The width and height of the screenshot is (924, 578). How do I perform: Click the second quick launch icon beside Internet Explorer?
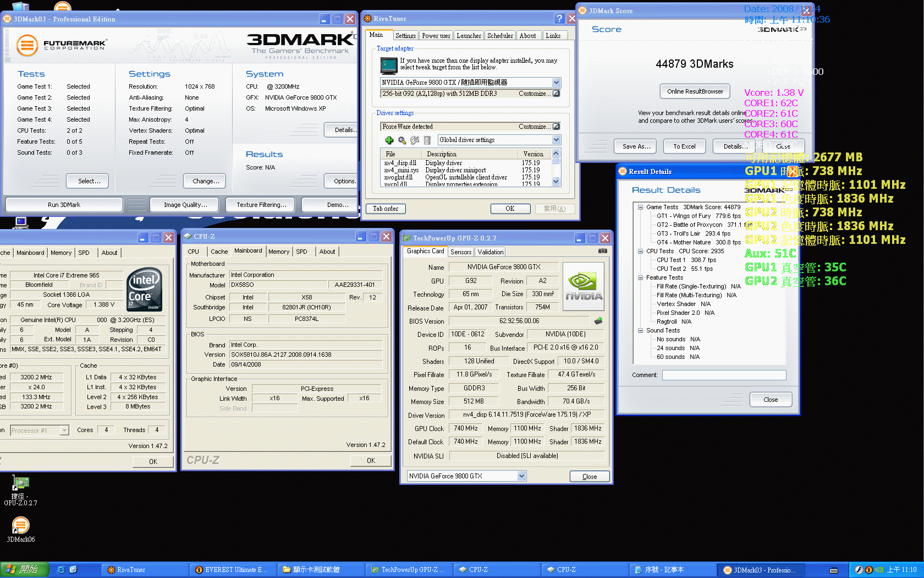click(73, 570)
